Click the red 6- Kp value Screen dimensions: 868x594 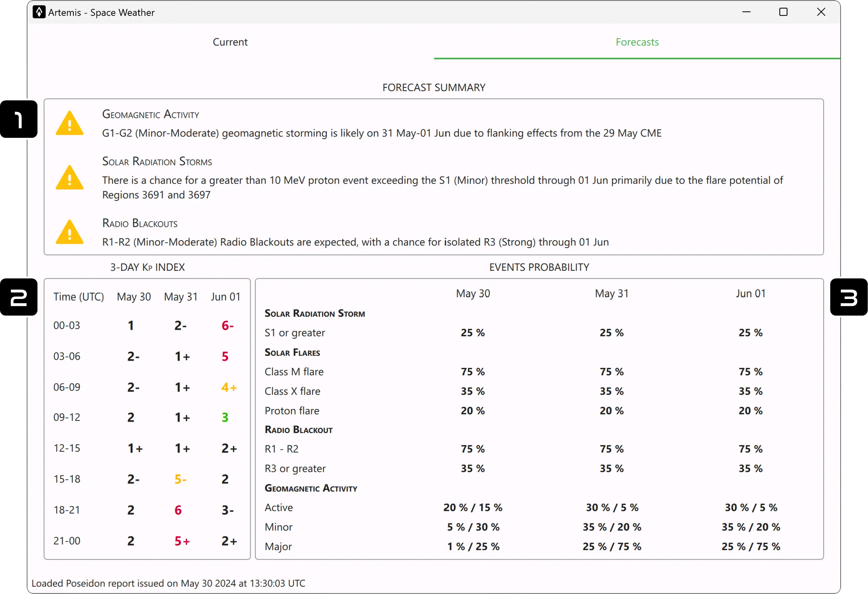[x=227, y=325]
